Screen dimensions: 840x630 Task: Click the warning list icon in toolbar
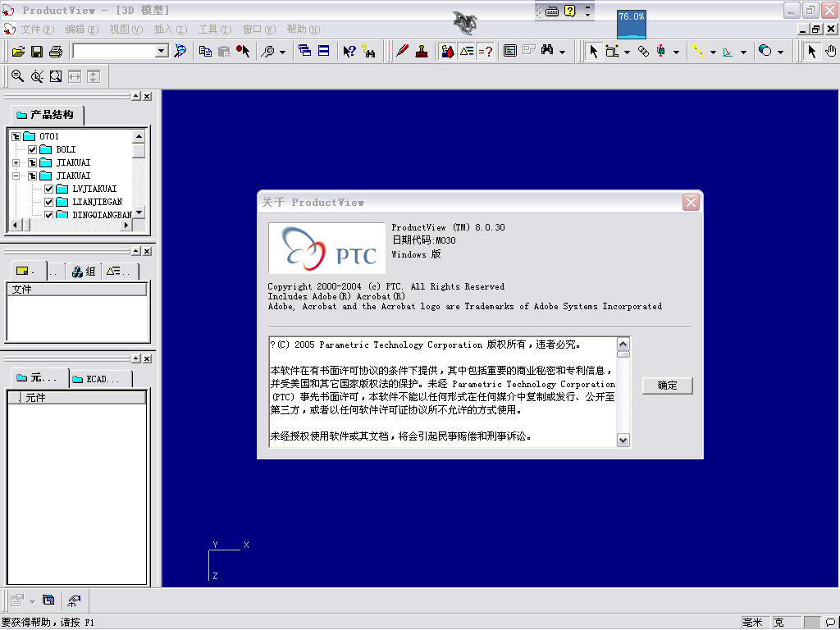467,51
